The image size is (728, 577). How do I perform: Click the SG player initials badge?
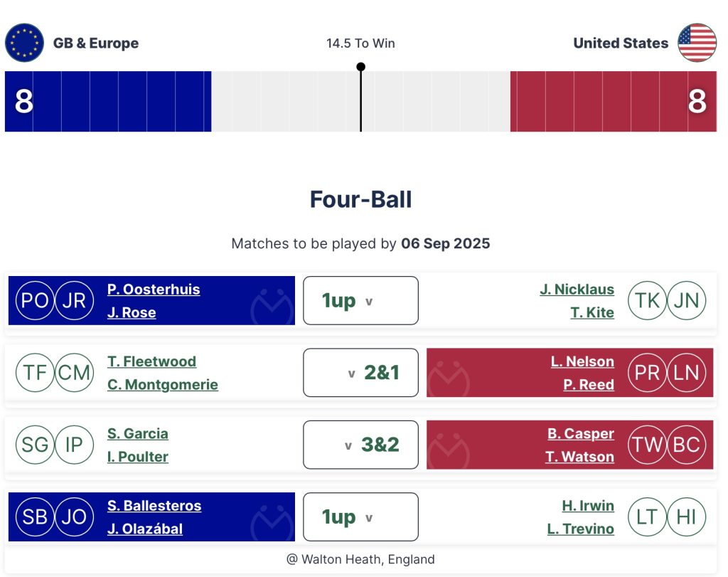click(35, 445)
